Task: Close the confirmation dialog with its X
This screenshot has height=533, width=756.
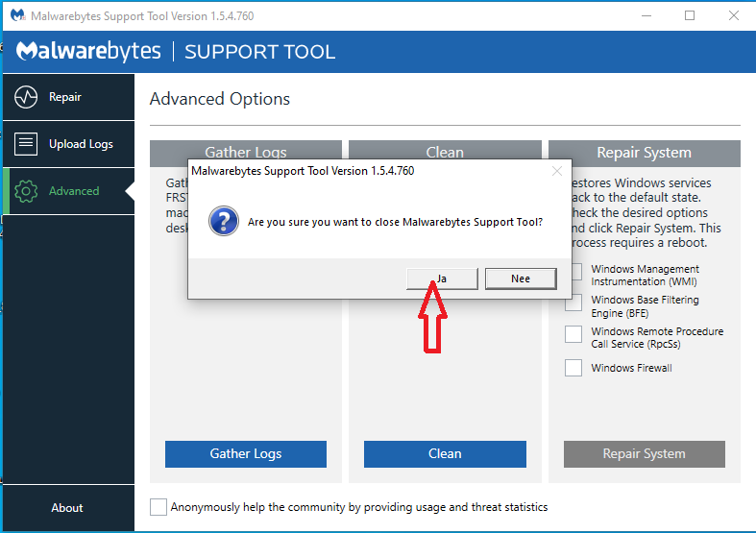Action: [557, 171]
